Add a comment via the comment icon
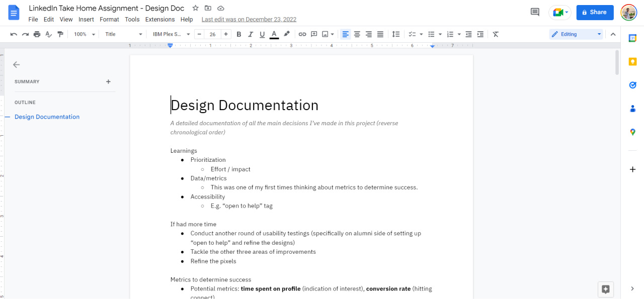Screen dimensions: 644x299 pyautogui.click(x=313, y=34)
